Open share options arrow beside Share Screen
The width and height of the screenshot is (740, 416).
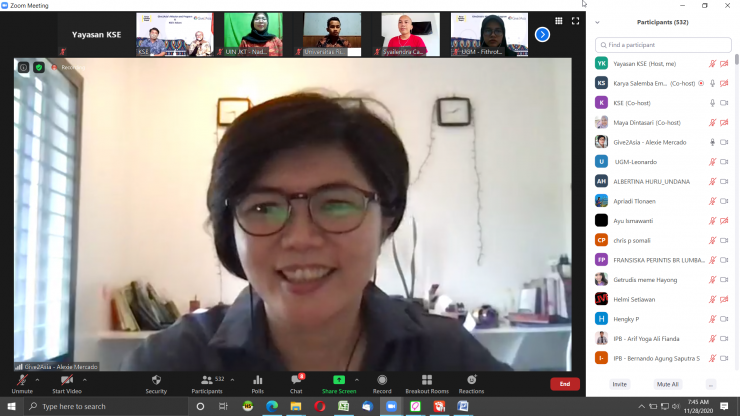[x=357, y=380]
